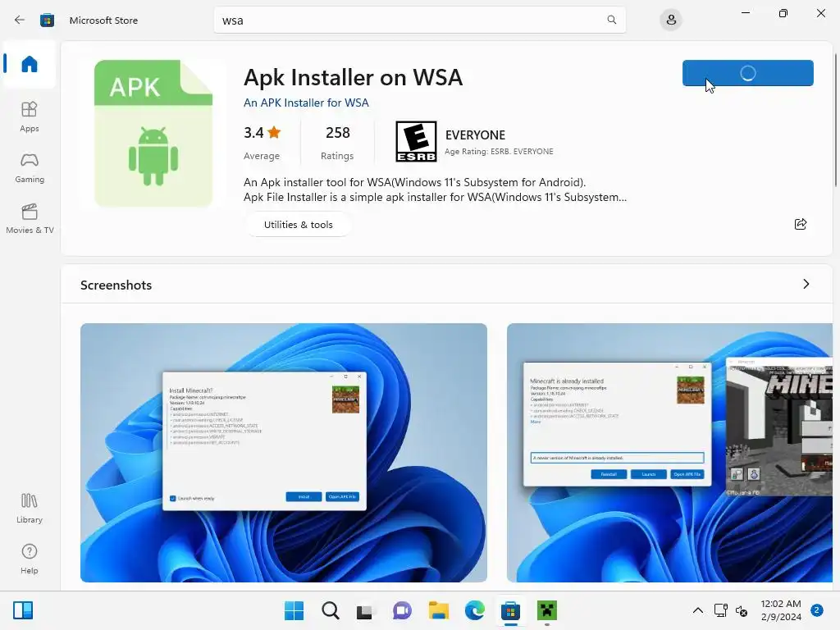Expand Screenshots section chevron
Image resolution: width=840 pixels, height=630 pixels.
(806, 284)
